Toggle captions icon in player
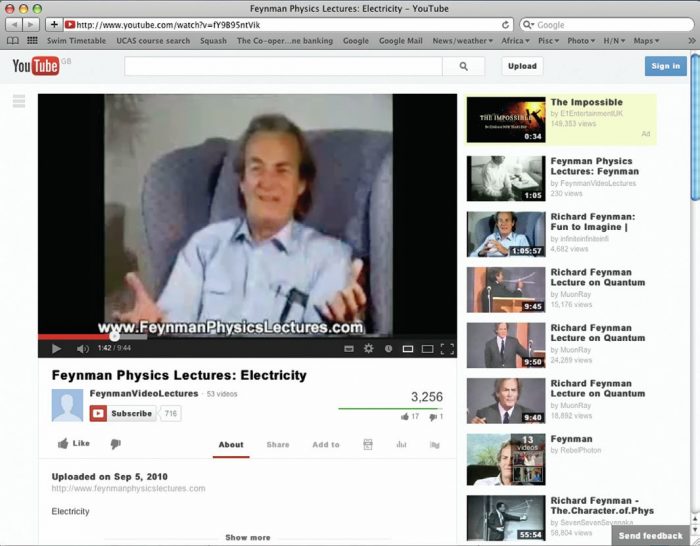This screenshot has width=700, height=546. [349, 349]
